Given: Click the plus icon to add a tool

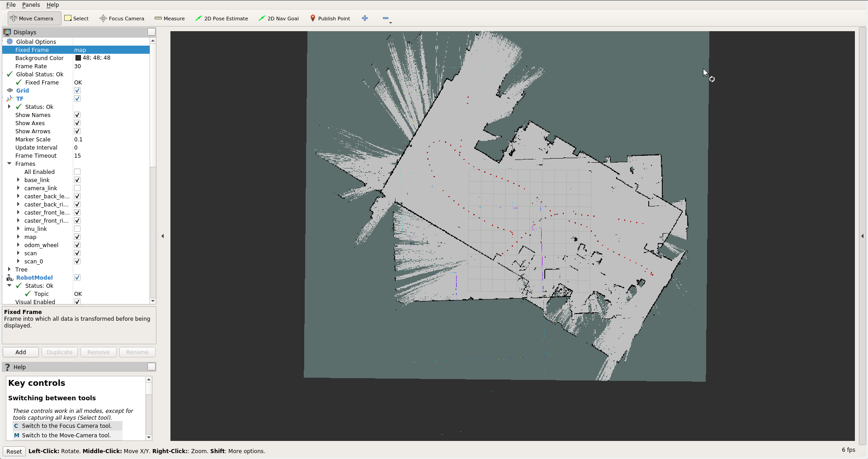Looking at the screenshot, I should 365,18.
